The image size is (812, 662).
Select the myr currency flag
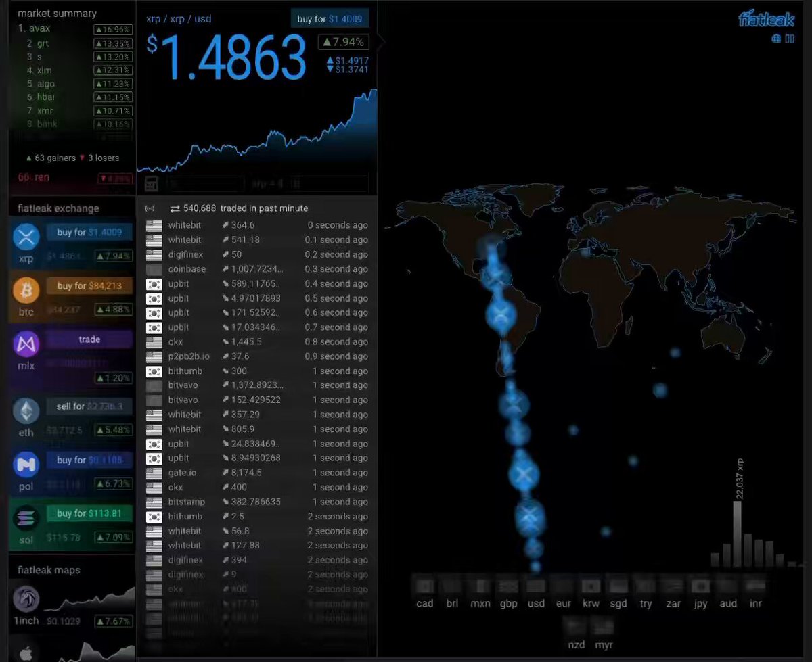pos(604,628)
